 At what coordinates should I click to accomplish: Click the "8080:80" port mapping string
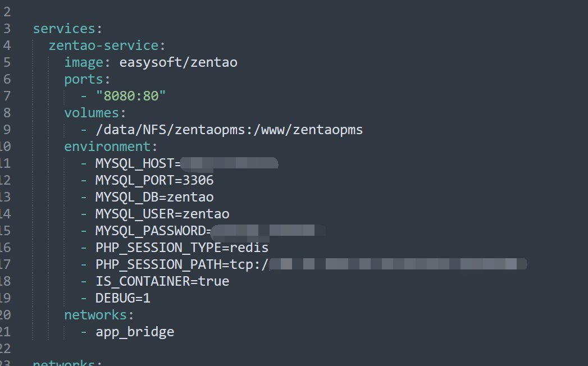[131, 96]
